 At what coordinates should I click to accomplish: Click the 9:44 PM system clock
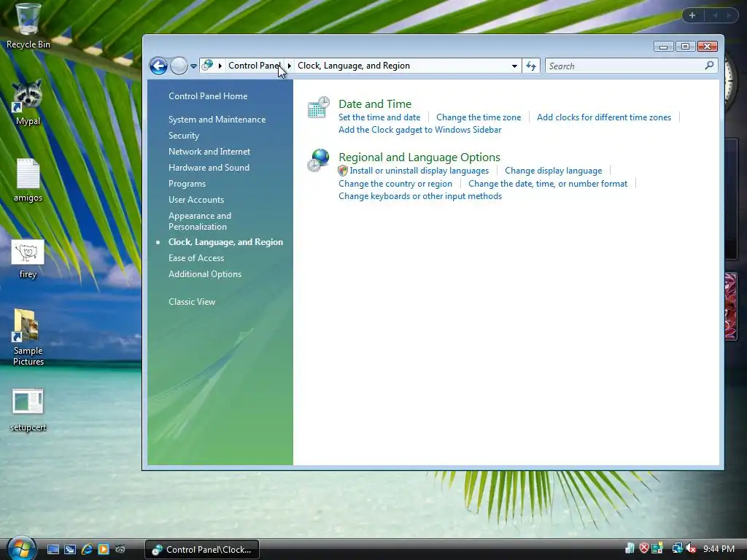pyautogui.click(x=719, y=549)
